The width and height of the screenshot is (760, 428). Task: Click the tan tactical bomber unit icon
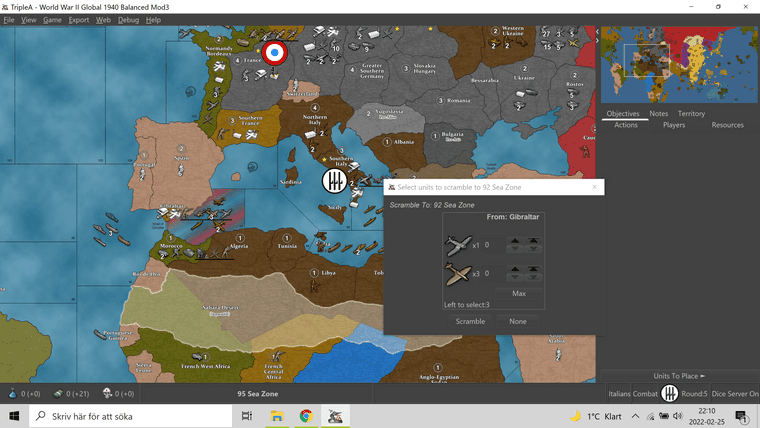click(458, 273)
